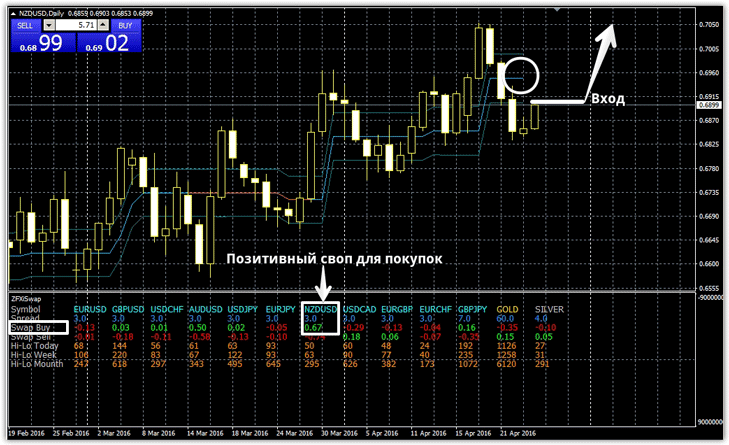Increase lot volume with up arrow
Viewport: 729px width, 445px height.
(102, 23)
